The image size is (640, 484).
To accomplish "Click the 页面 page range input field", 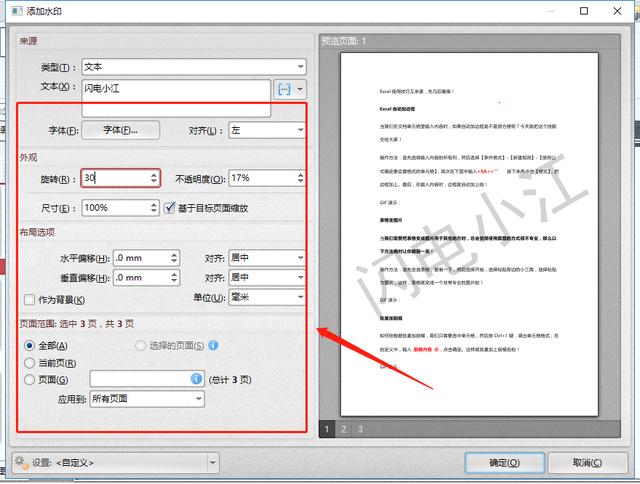I will click(x=147, y=379).
